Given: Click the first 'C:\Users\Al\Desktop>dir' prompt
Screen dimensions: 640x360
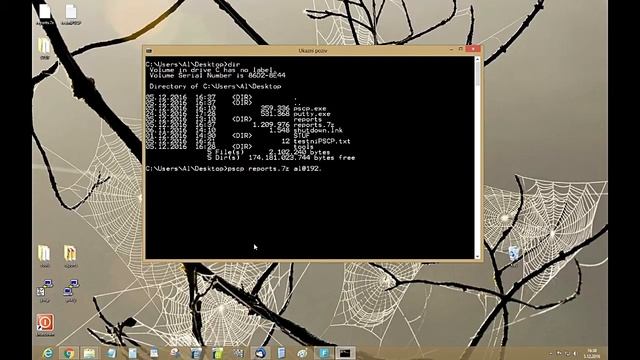Looking at the screenshot, I should click(193, 64).
